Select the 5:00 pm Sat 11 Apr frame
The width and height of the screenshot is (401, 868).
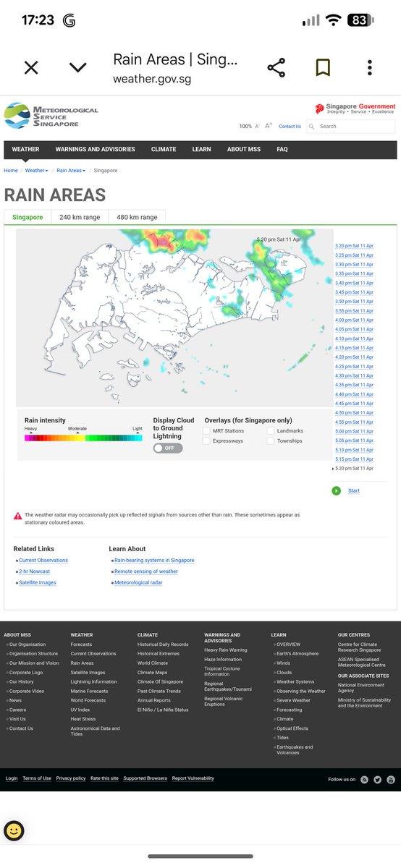pyautogui.click(x=354, y=432)
